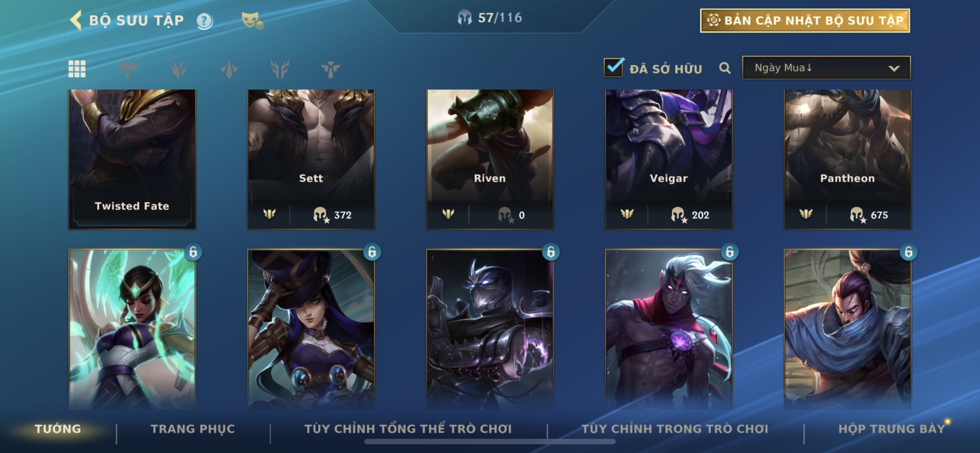Image resolution: width=980 pixels, height=453 pixels.
Task: Go back using the Bộ Sưu Tập arrow
Action: (76, 20)
